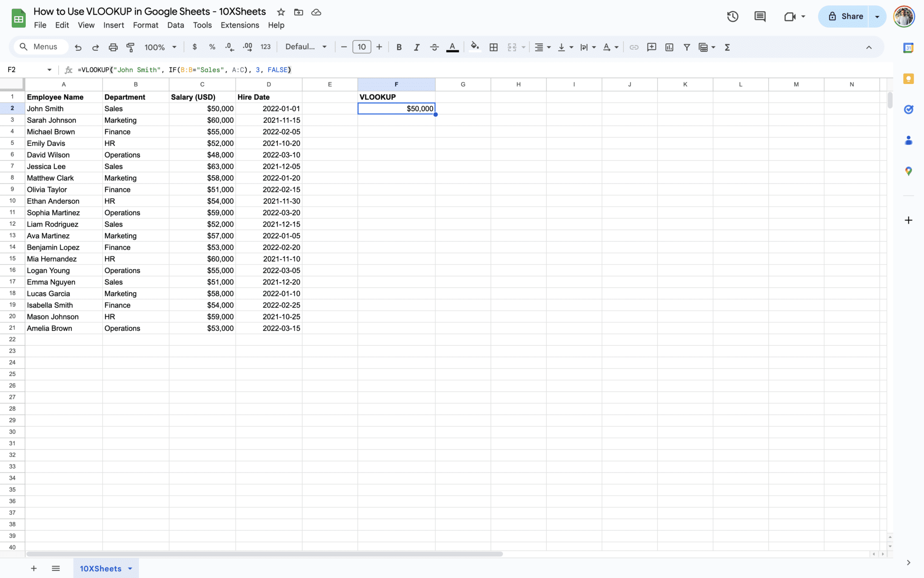
Task: Open the Tools menu
Action: pos(202,25)
